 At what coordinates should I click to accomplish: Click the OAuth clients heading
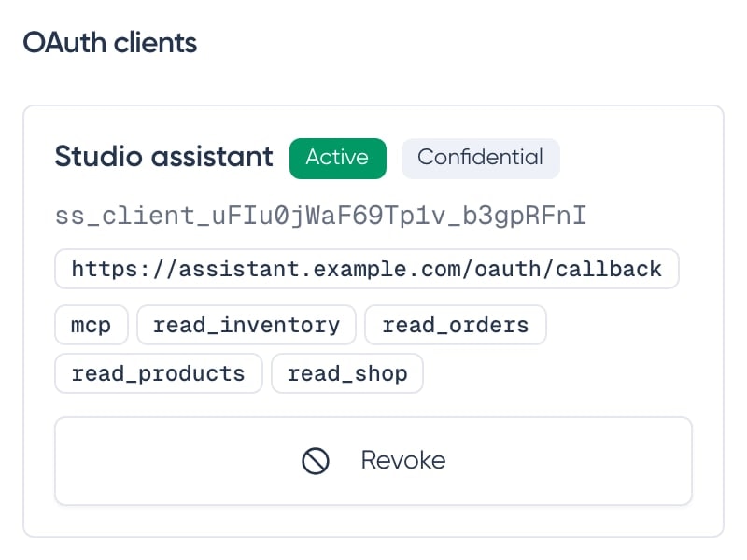pyautogui.click(x=110, y=42)
